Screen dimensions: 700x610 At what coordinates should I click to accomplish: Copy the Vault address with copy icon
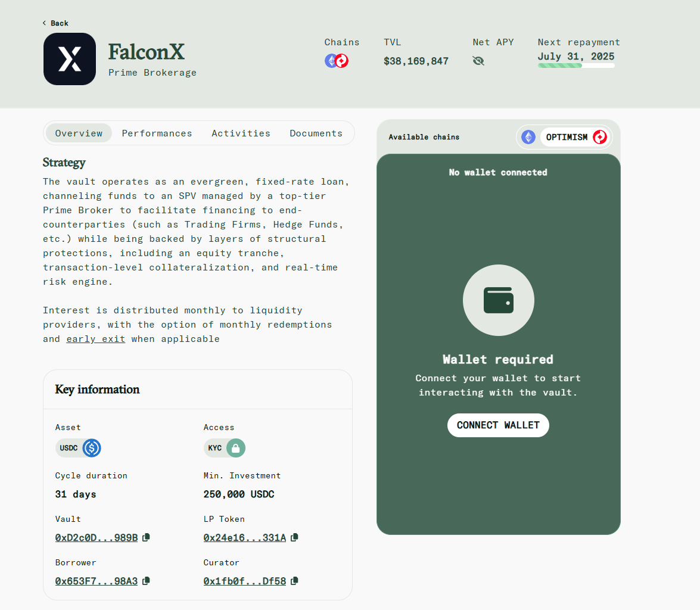pos(146,537)
